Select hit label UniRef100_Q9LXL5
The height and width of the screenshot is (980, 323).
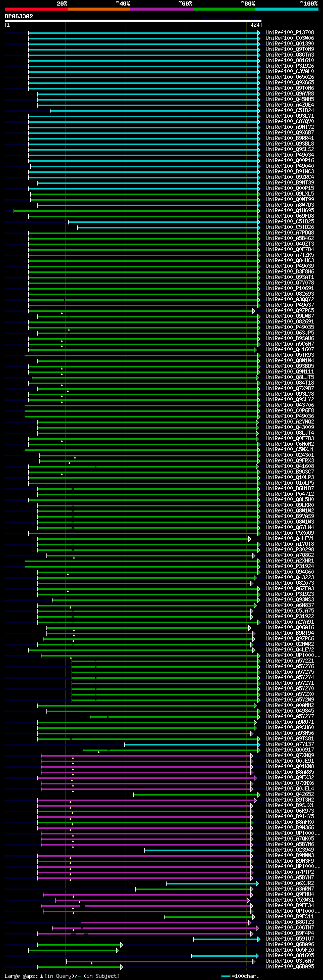290,194
